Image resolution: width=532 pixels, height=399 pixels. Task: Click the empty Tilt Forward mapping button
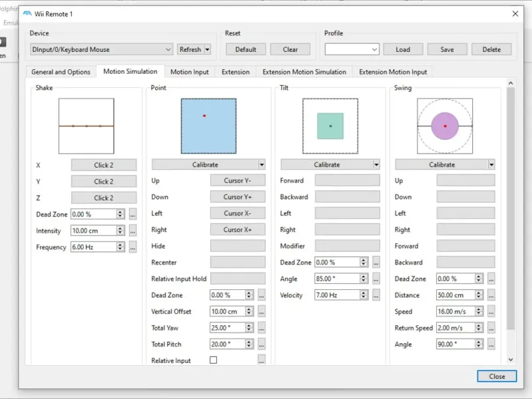(x=347, y=180)
